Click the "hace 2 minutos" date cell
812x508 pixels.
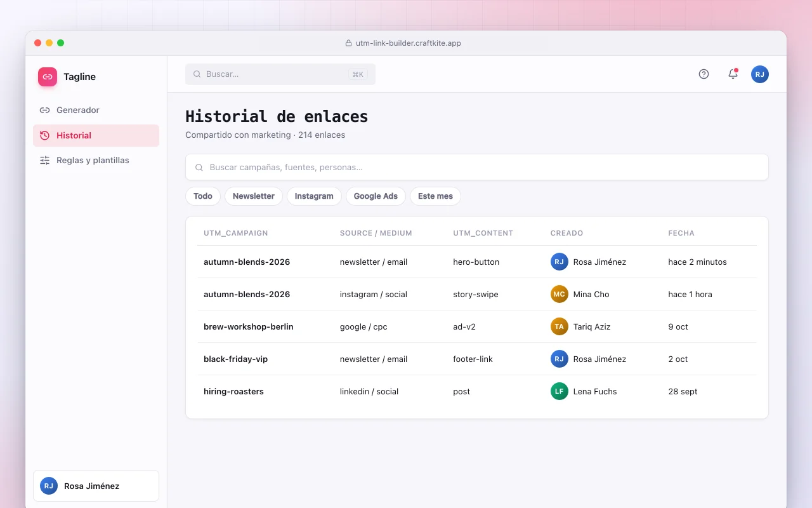tap(697, 262)
